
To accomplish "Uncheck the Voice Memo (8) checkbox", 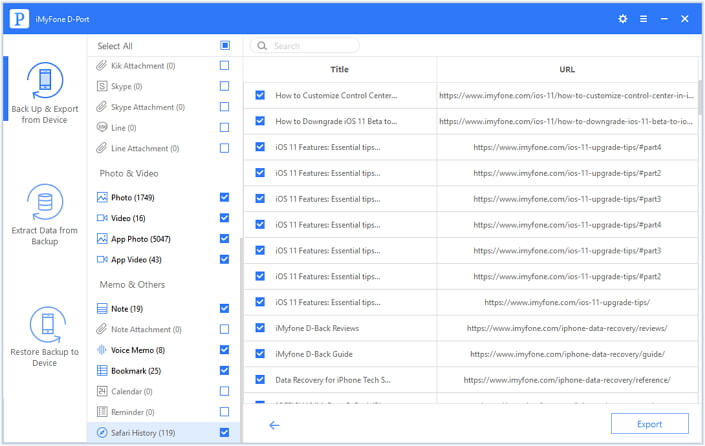I will [x=224, y=350].
